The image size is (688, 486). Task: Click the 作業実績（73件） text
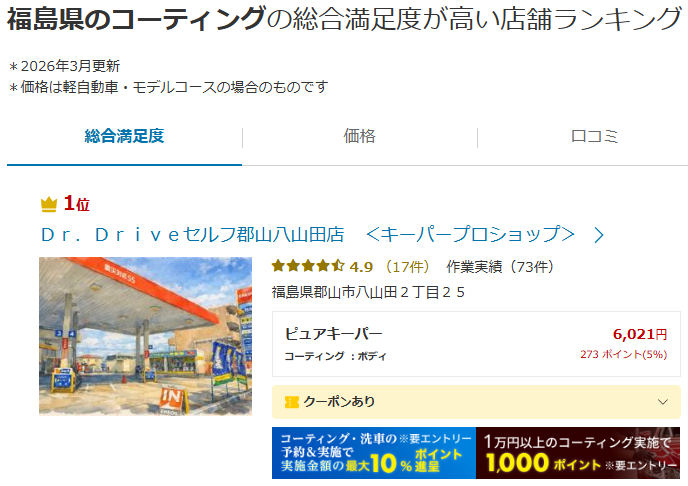500,267
